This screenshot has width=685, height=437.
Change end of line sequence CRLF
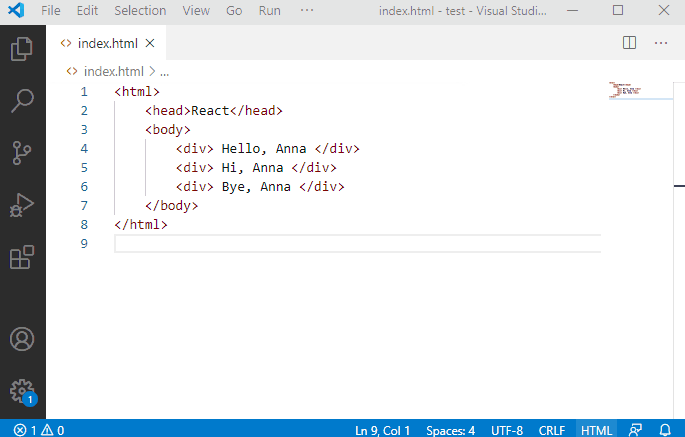tap(552, 430)
